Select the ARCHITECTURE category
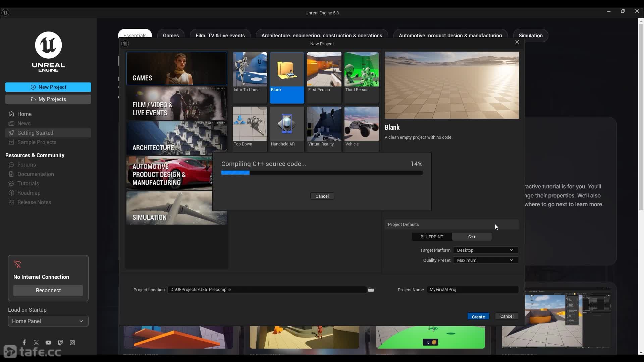Screen dimensions: 644x362 click(x=177, y=138)
